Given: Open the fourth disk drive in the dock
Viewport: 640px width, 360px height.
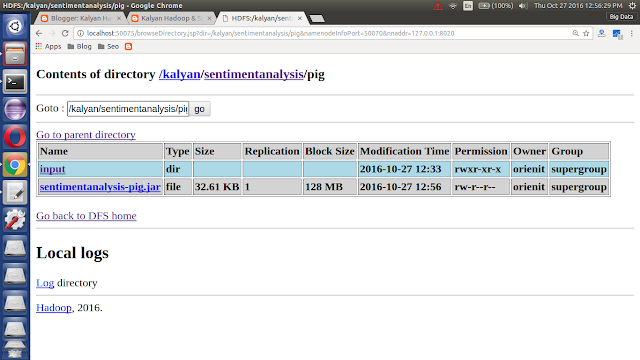Looking at the screenshot, I should tap(15, 329).
